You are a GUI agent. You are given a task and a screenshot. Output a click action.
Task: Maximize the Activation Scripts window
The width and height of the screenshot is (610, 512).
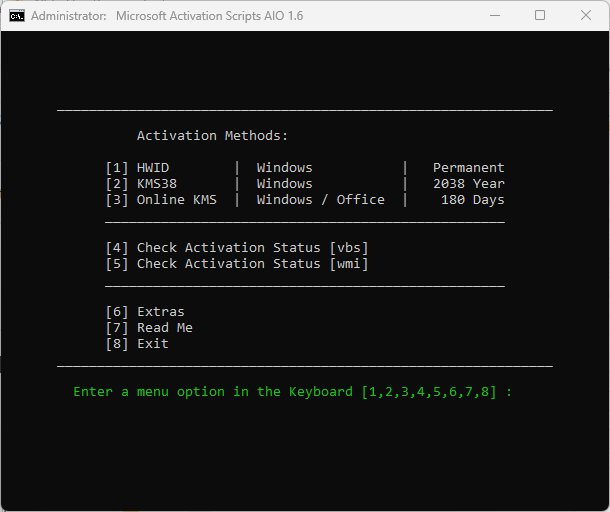(x=540, y=16)
